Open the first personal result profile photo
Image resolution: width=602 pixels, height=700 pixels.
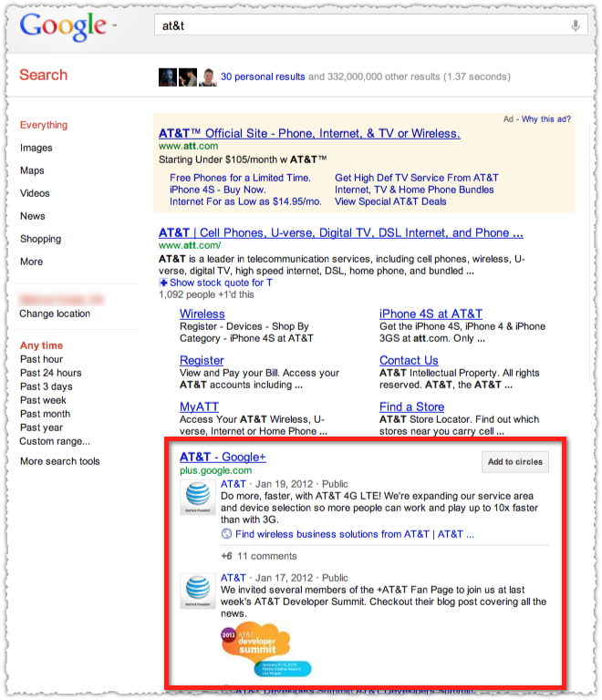tap(168, 77)
